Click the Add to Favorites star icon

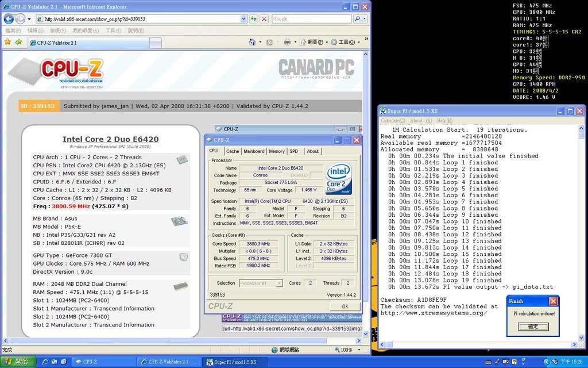click(19, 42)
